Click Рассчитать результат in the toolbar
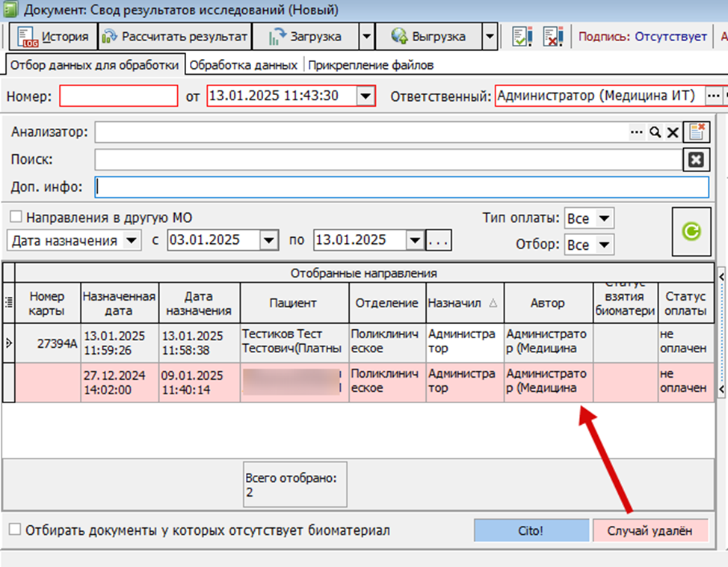This screenshot has height=567, width=728. 174,36
